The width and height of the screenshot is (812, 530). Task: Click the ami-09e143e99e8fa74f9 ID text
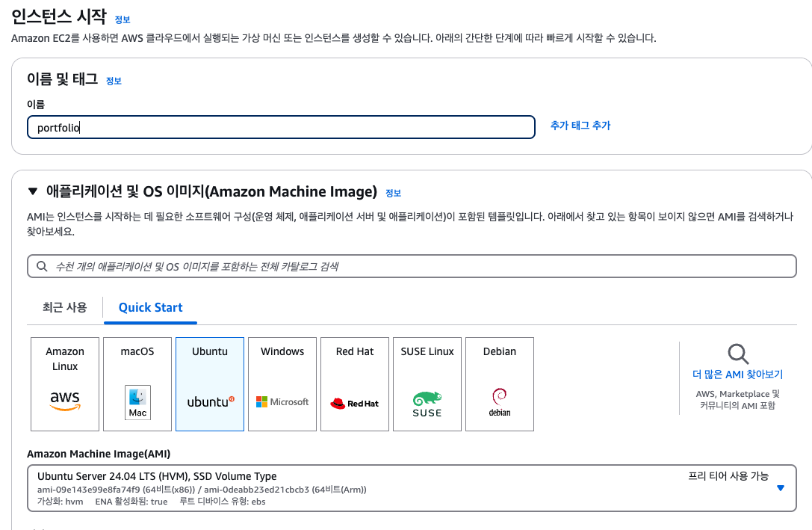tap(89, 490)
